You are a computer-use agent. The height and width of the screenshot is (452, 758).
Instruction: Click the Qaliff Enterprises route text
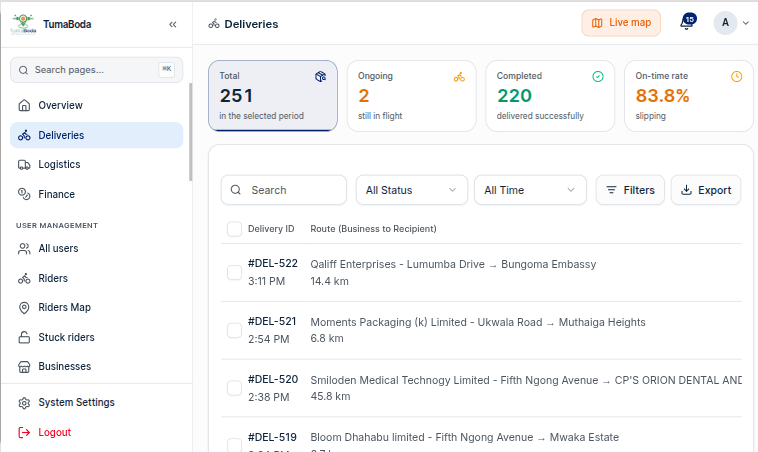coord(453,264)
